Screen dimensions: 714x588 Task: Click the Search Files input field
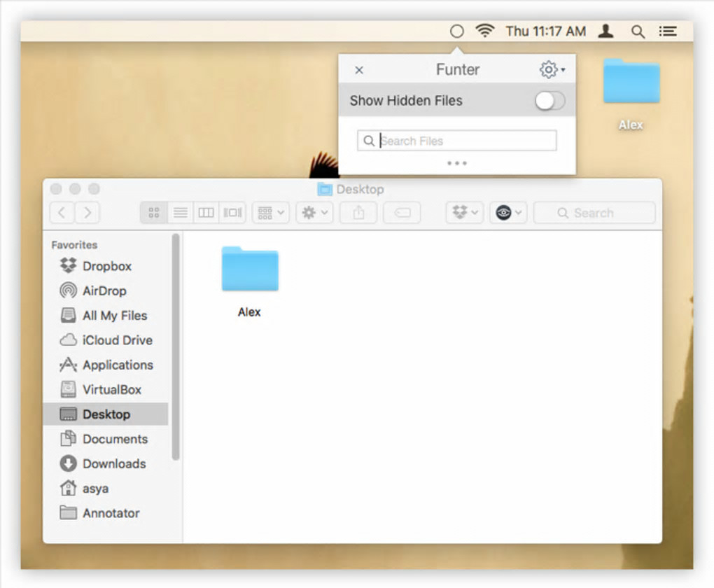[456, 141]
